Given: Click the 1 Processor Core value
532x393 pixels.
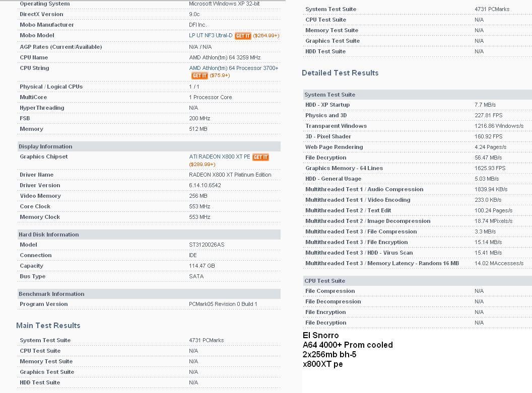Looking at the screenshot, I should pyautogui.click(x=211, y=97).
